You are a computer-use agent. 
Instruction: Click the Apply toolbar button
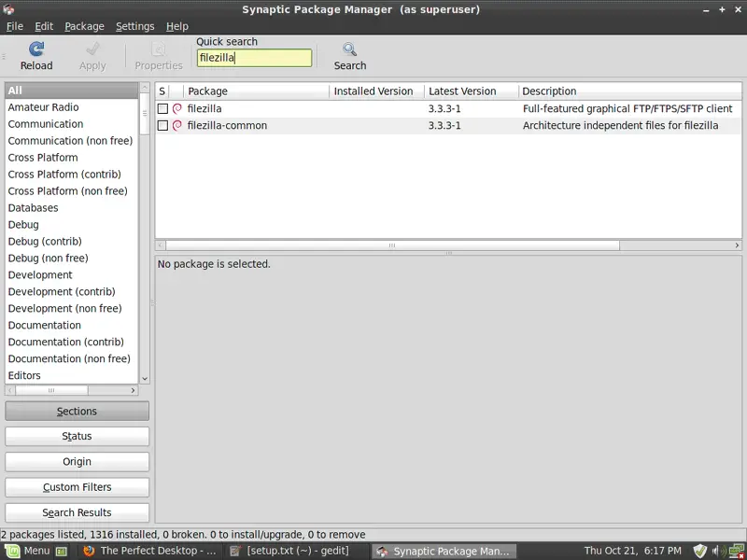pyautogui.click(x=92, y=56)
